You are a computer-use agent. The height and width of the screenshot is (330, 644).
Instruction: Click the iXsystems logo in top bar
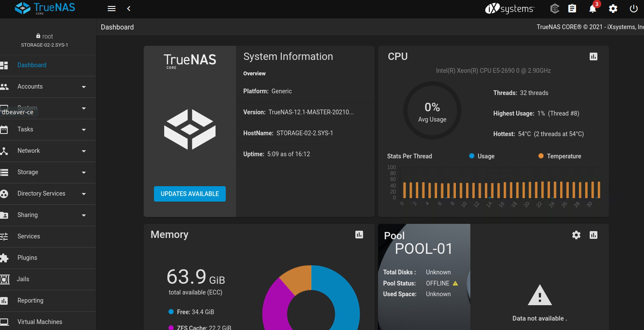[510, 9]
